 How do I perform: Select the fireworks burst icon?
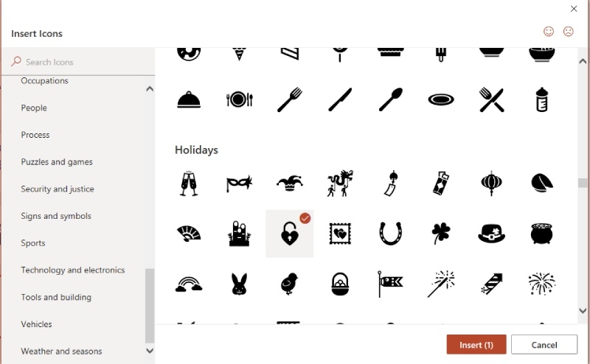(541, 284)
